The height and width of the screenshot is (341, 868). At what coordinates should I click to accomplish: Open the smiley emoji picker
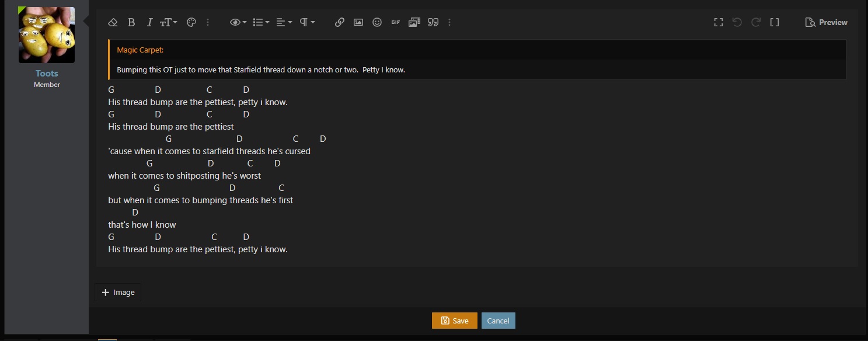coord(377,22)
